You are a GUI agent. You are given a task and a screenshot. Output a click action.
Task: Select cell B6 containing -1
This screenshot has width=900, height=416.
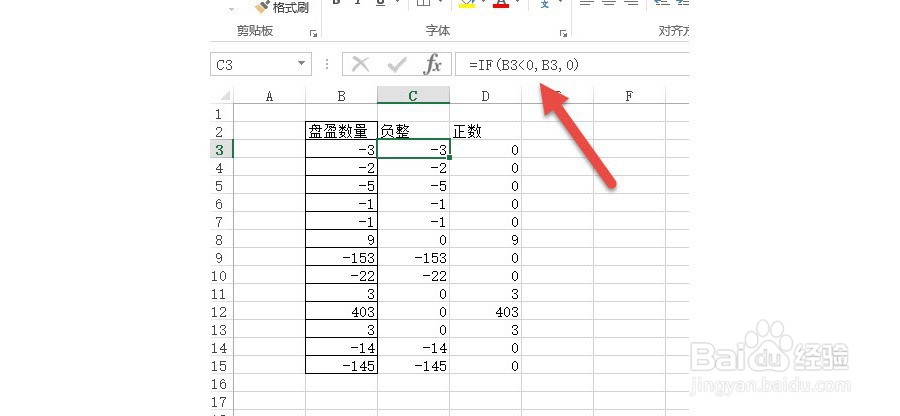(342, 204)
